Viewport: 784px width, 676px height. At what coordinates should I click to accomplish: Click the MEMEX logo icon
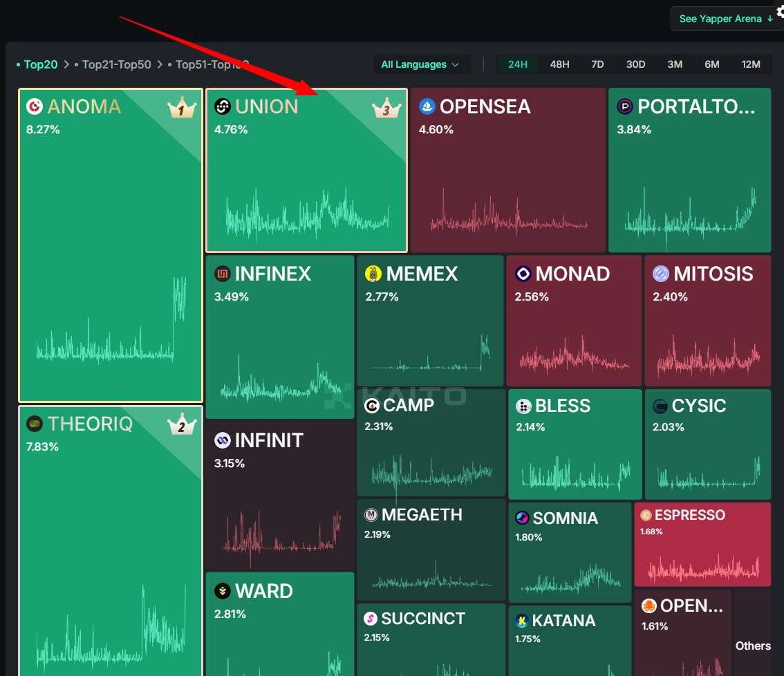pyautogui.click(x=373, y=274)
